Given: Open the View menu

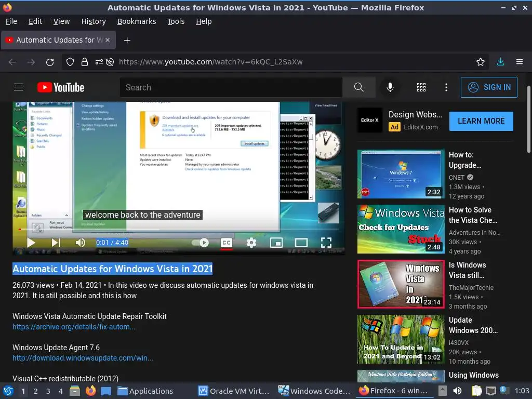Looking at the screenshot, I should click(61, 21).
